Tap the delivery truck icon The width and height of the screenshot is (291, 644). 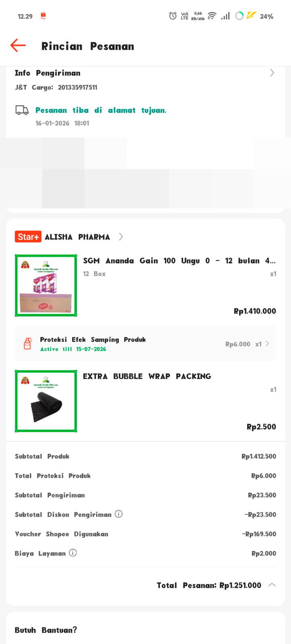22,110
